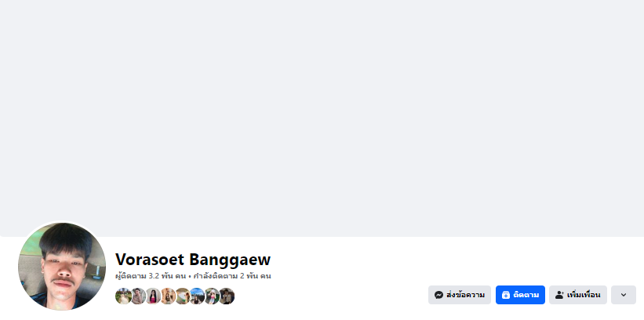Send a message via ส่งข้อความ label

(x=465, y=295)
